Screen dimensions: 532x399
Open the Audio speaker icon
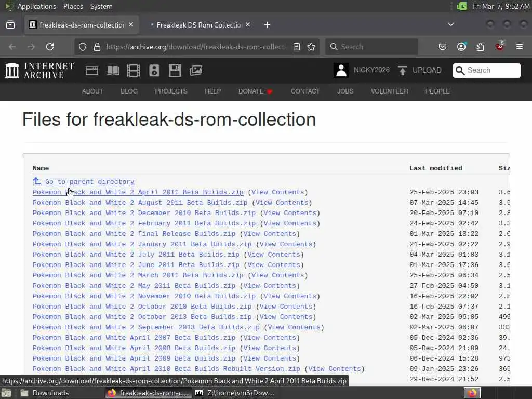coord(154,71)
